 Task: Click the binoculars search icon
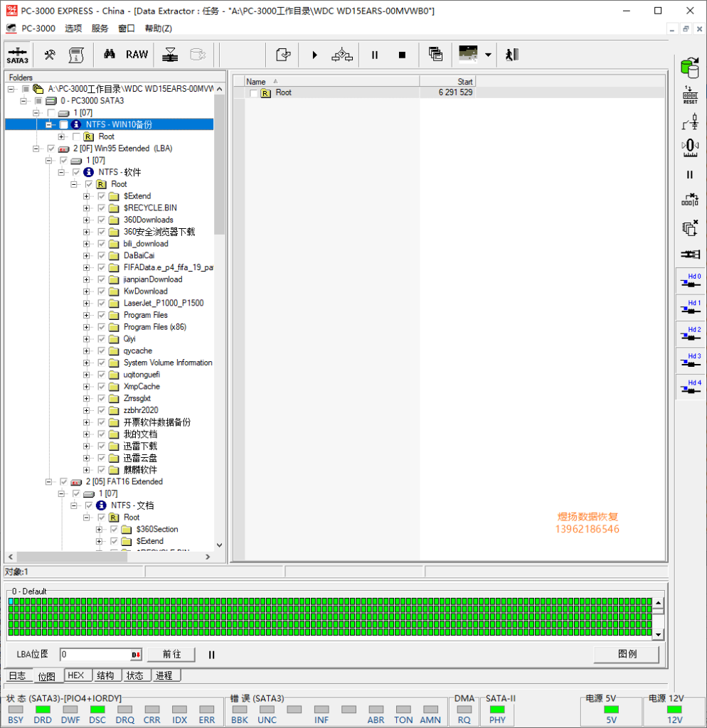click(x=110, y=55)
